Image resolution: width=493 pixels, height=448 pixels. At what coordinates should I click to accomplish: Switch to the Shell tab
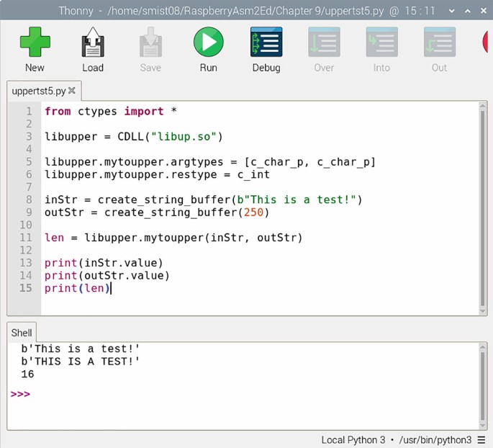point(22,333)
